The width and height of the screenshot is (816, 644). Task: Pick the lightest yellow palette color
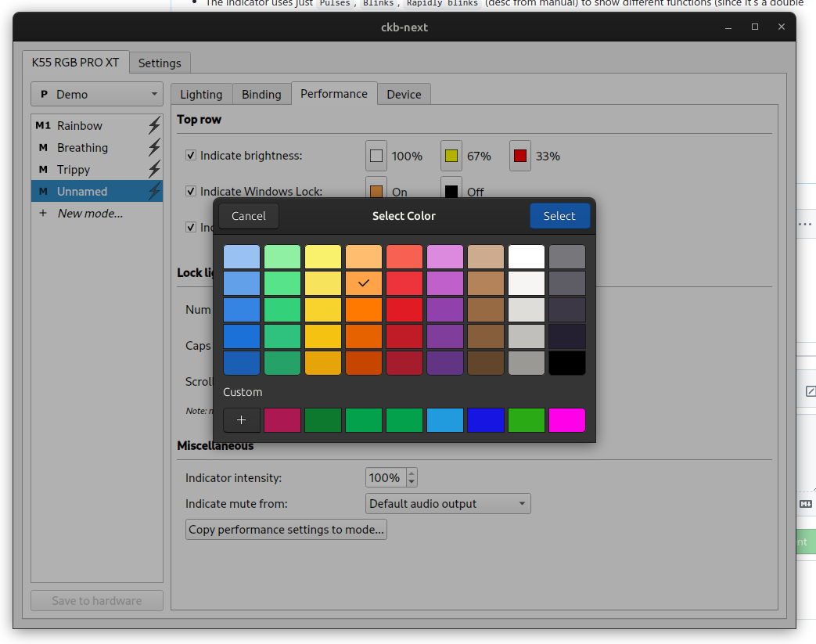point(322,257)
